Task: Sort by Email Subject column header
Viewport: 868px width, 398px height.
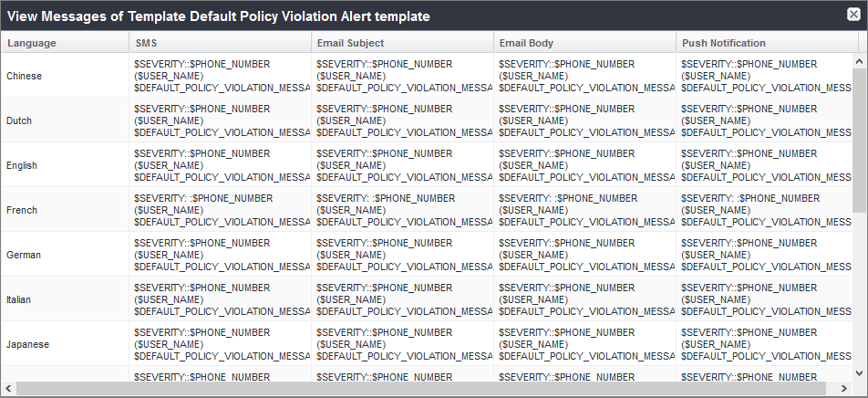Action: [350, 43]
